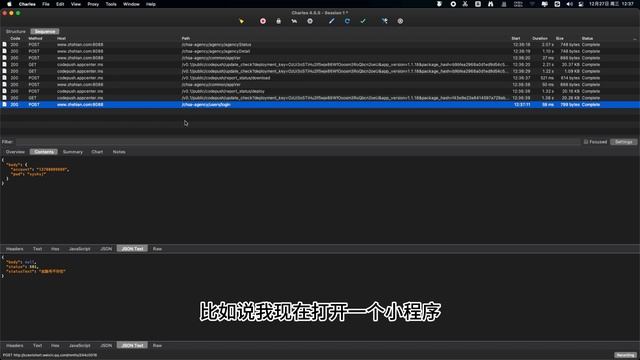Validate selected request with green checkmark icon
This screenshot has width=640, height=360.
tap(363, 21)
